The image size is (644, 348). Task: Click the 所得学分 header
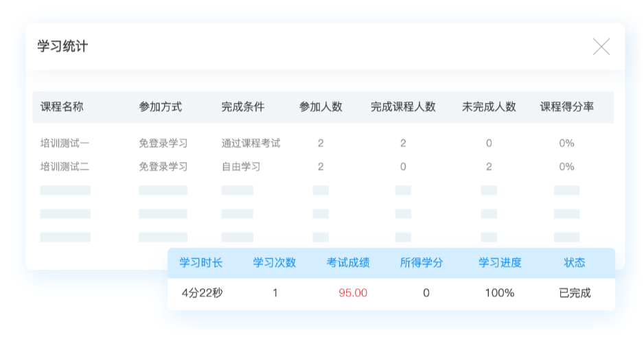tap(422, 263)
